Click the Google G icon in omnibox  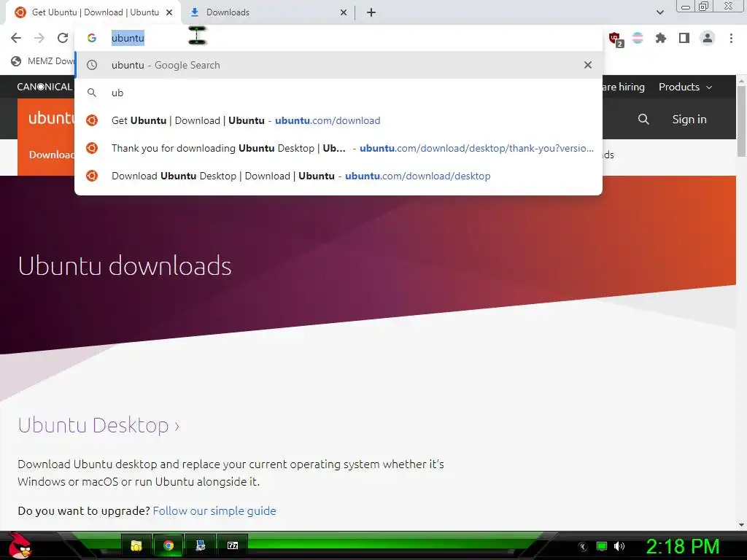tap(91, 38)
